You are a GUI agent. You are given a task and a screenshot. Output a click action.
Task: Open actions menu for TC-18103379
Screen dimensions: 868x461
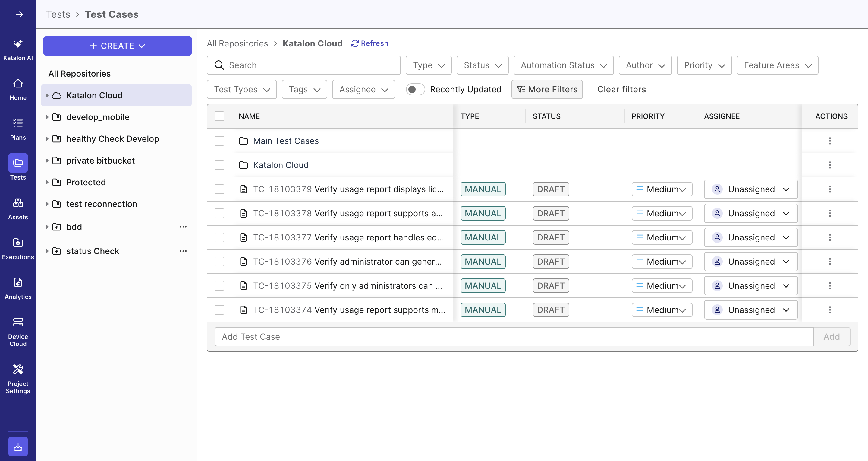coord(830,189)
